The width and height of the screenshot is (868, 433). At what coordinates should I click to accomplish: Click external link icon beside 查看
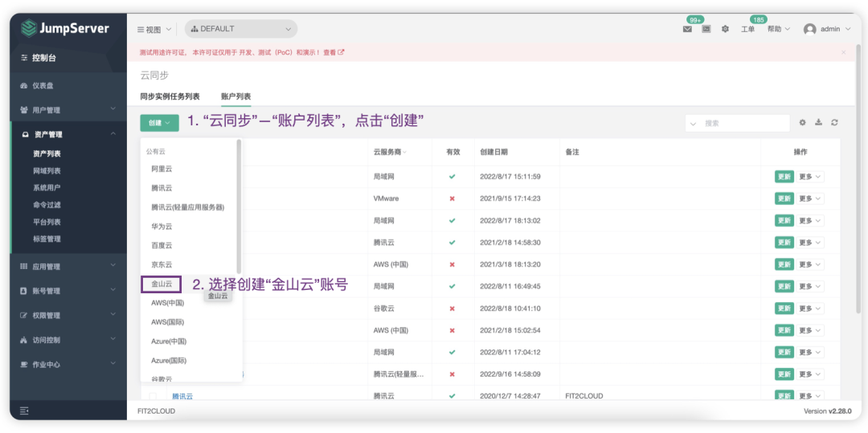pyautogui.click(x=341, y=52)
